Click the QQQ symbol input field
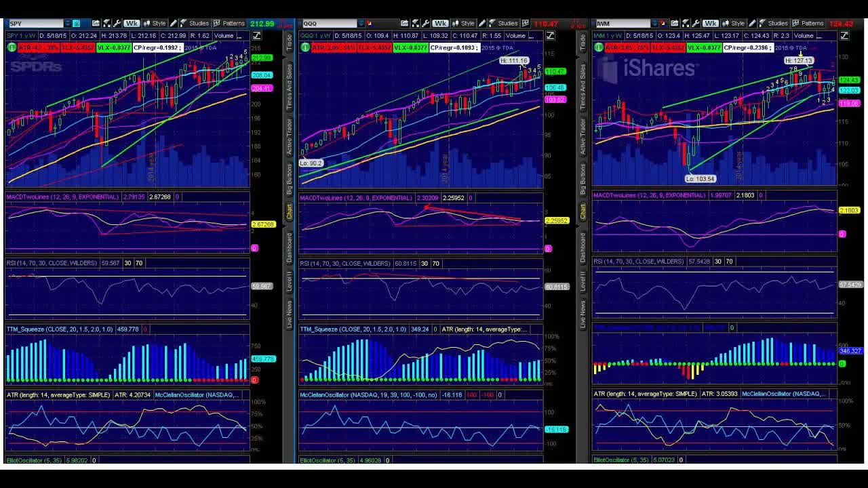Screen dimensions: 868x488 (x=330, y=24)
